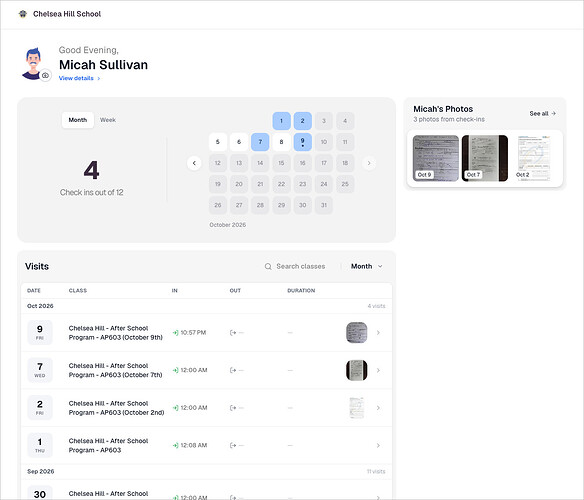Viewport: 584px width, 500px height.
Task: Open the Oct 9 photo thumbnail
Action: pyautogui.click(x=436, y=158)
